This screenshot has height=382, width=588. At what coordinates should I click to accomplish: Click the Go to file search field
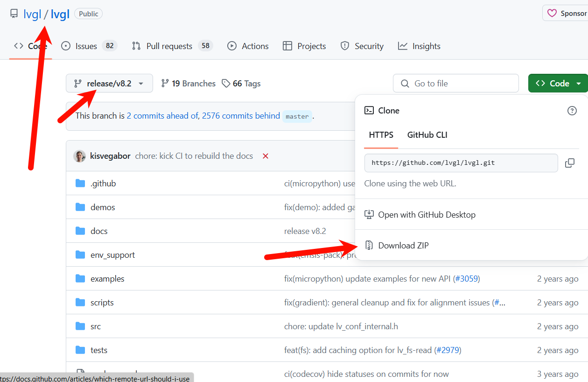point(456,83)
